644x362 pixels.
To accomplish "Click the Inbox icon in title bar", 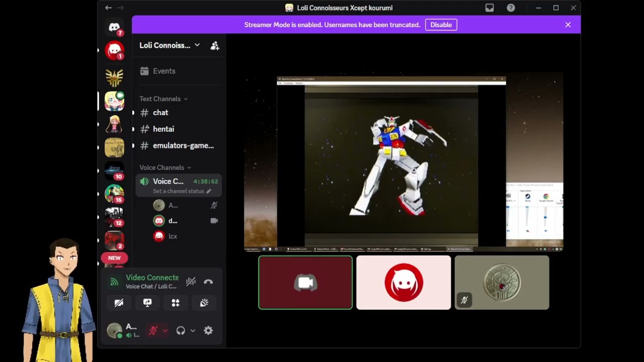I will tap(490, 8).
